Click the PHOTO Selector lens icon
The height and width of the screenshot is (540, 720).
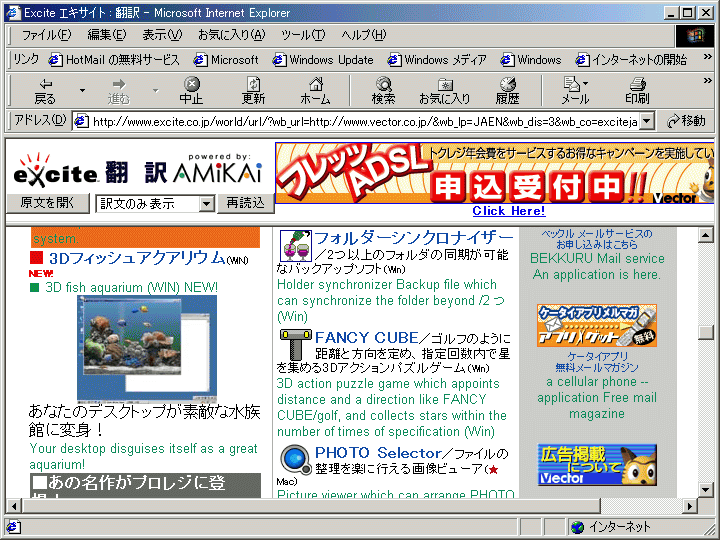[x=296, y=460]
